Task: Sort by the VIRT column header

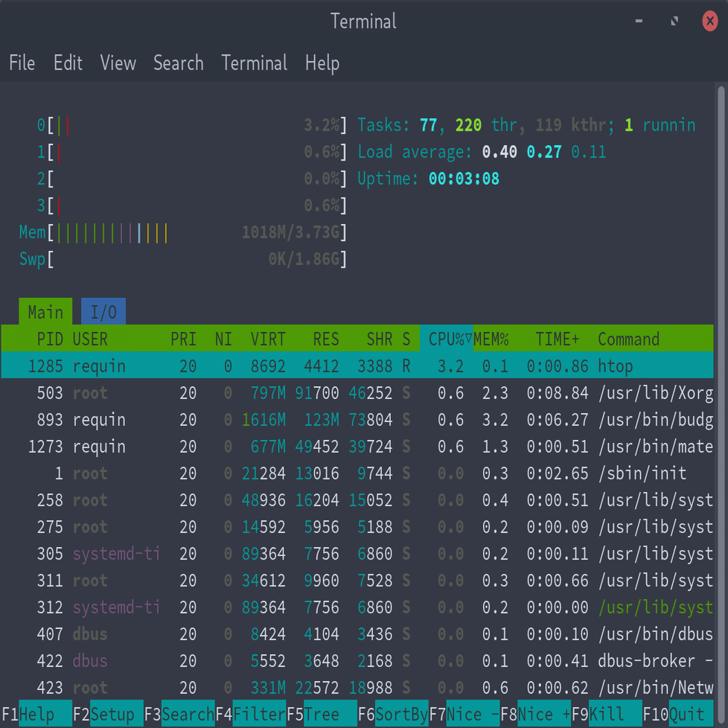Action: coord(268,339)
